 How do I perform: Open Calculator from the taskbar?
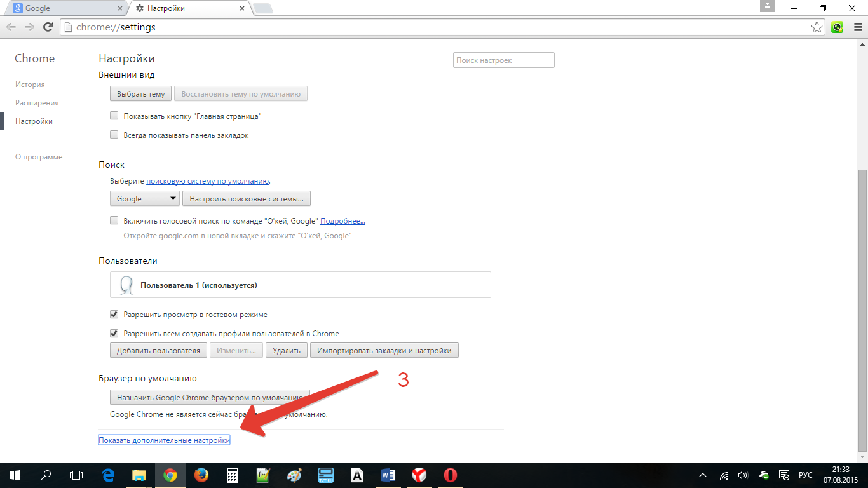232,475
